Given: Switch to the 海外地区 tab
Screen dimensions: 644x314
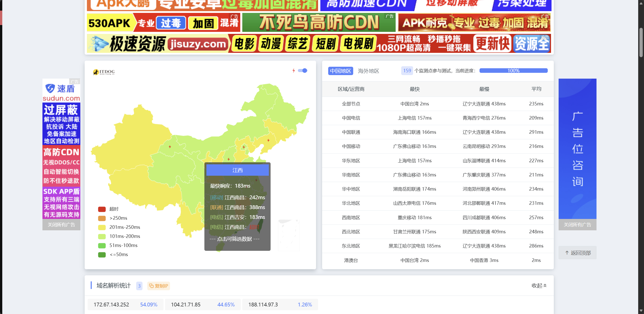Looking at the screenshot, I should [x=368, y=71].
